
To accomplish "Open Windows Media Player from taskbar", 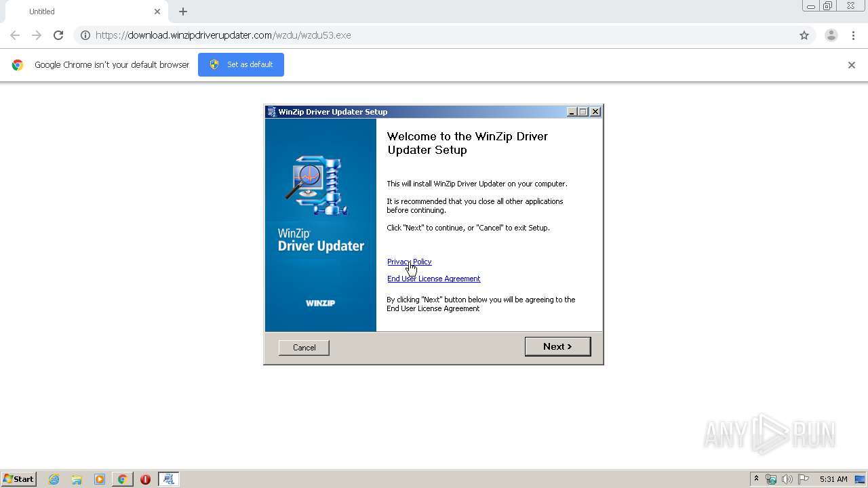I will point(100,479).
